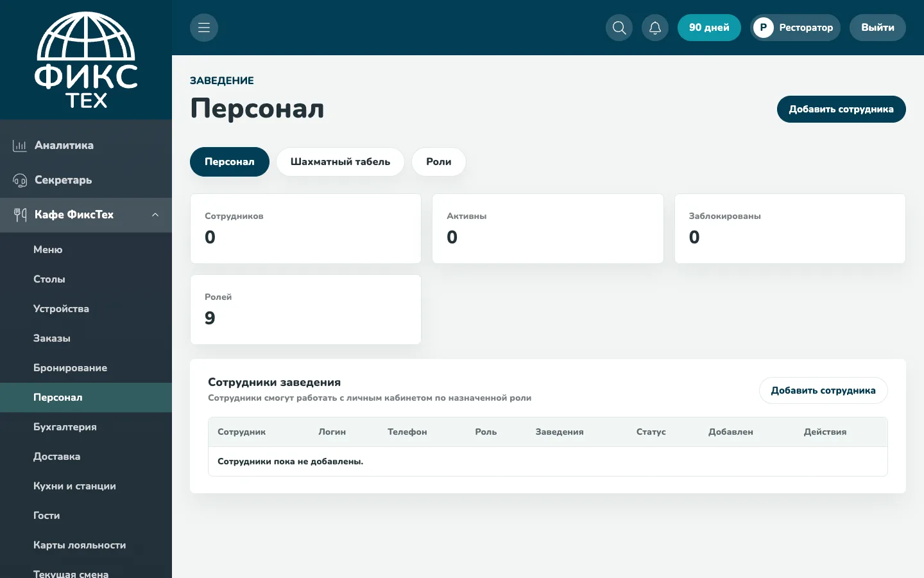Click the Роль column header
Image resolution: width=924 pixels, height=578 pixels.
pyautogui.click(x=486, y=432)
